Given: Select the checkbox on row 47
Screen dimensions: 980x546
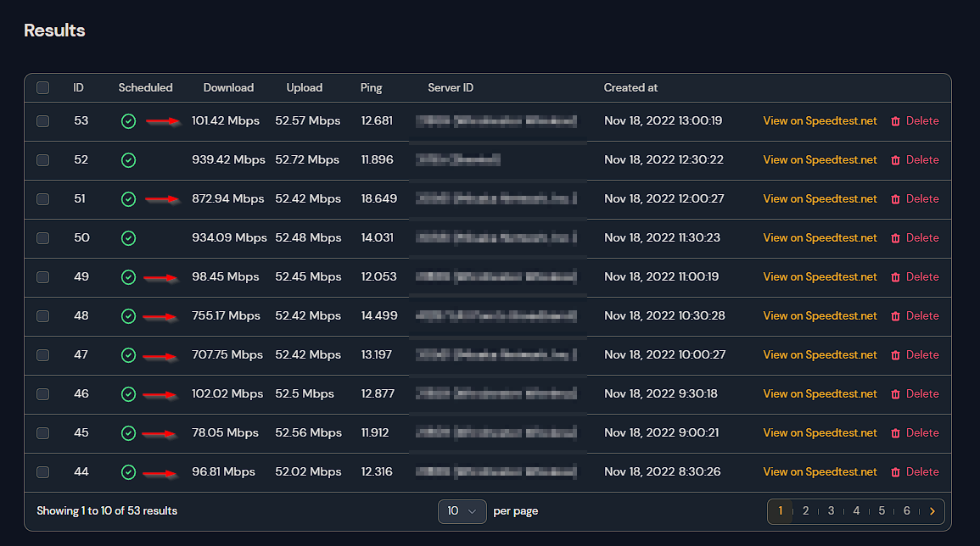Looking at the screenshot, I should coord(42,354).
